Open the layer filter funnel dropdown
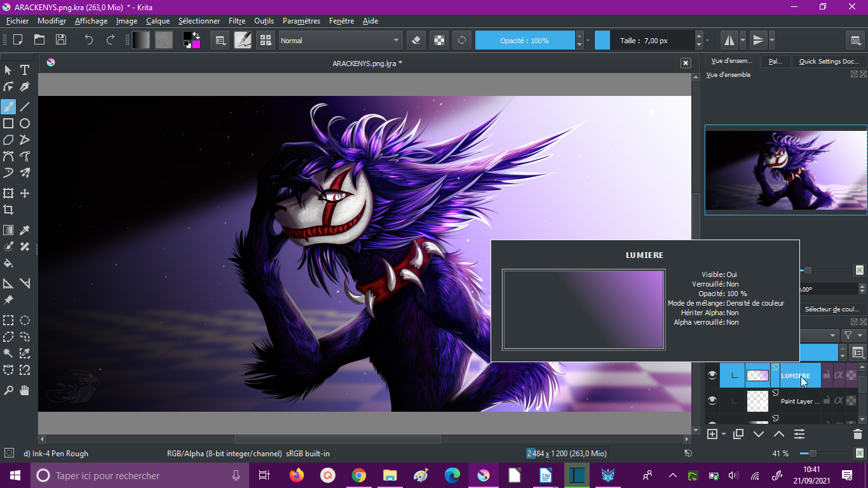Viewport: 868px width, 488px height. pyautogui.click(x=853, y=335)
